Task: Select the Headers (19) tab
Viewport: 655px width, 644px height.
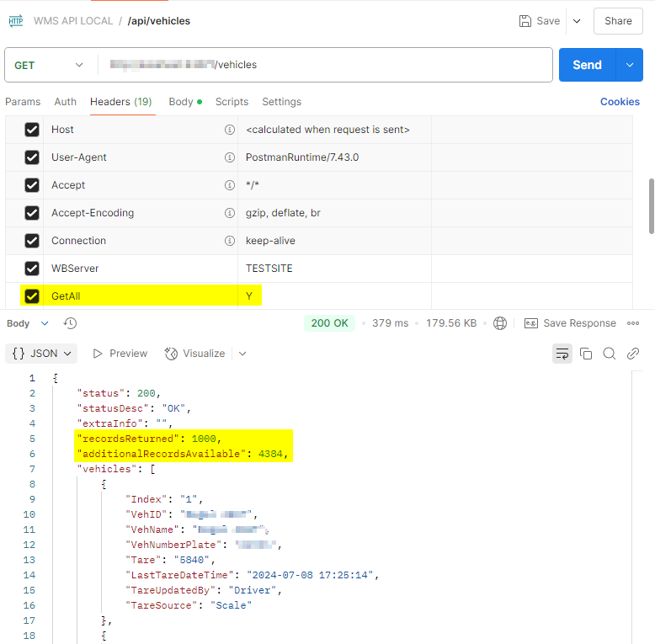Action: pos(121,102)
